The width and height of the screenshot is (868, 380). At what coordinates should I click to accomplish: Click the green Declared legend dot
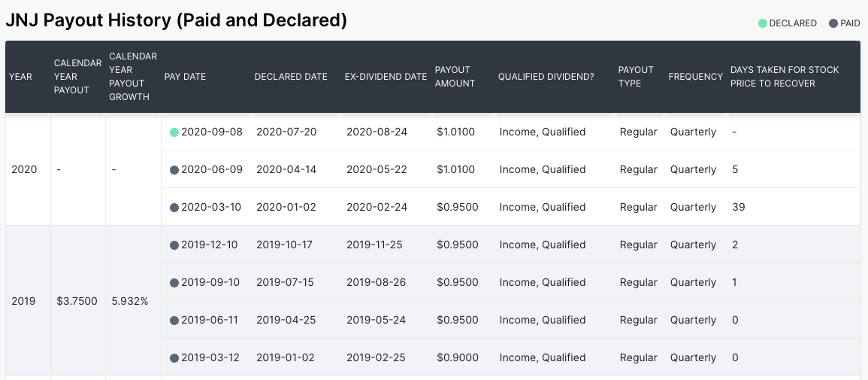point(763,23)
